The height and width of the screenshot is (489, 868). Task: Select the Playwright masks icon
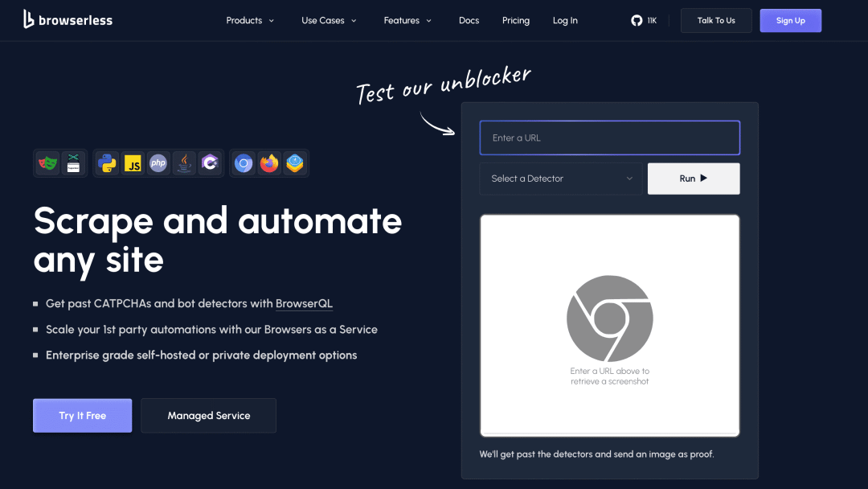pyautogui.click(x=47, y=163)
